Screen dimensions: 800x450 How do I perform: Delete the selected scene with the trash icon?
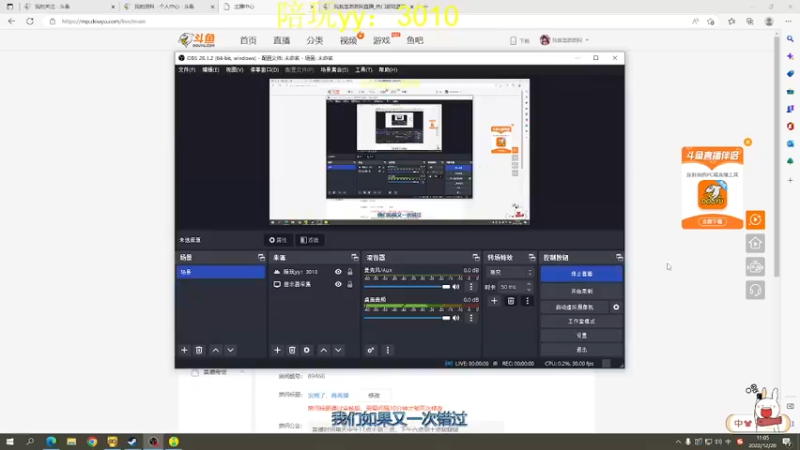click(x=199, y=351)
